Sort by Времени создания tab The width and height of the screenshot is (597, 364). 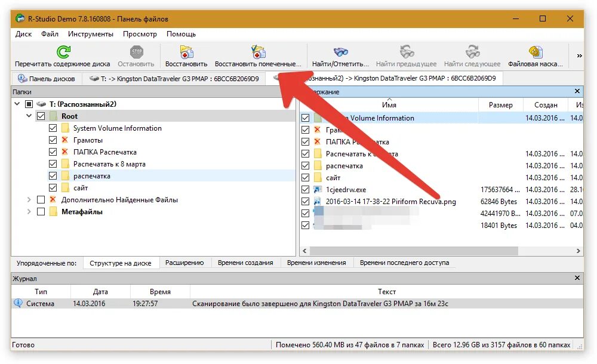click(x=245, y=263)
